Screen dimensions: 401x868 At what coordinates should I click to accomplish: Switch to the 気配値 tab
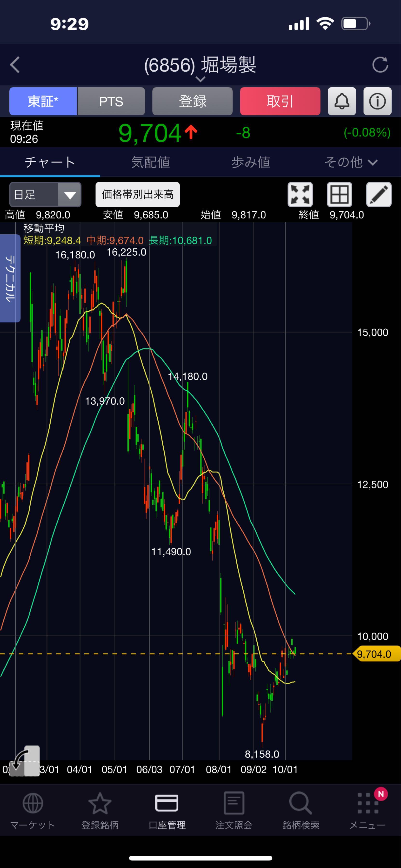[x=150, y=163]
